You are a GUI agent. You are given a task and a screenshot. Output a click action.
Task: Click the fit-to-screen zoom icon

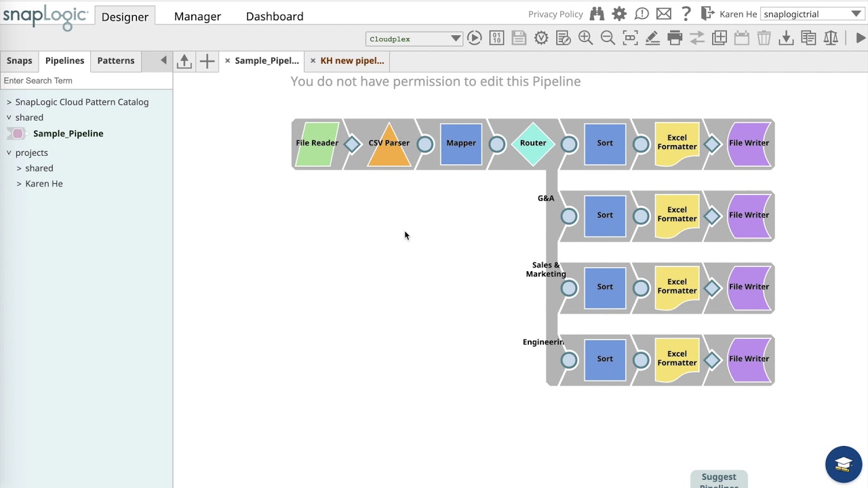click(x=631, y=38)
